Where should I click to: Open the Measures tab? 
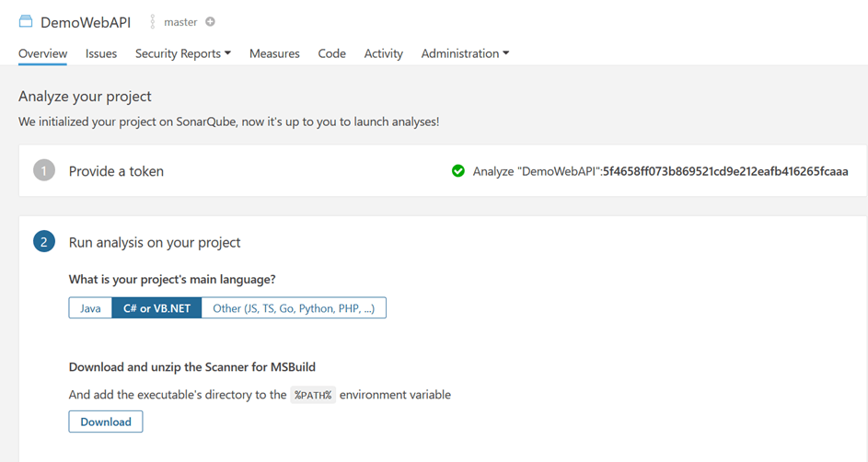274,53
